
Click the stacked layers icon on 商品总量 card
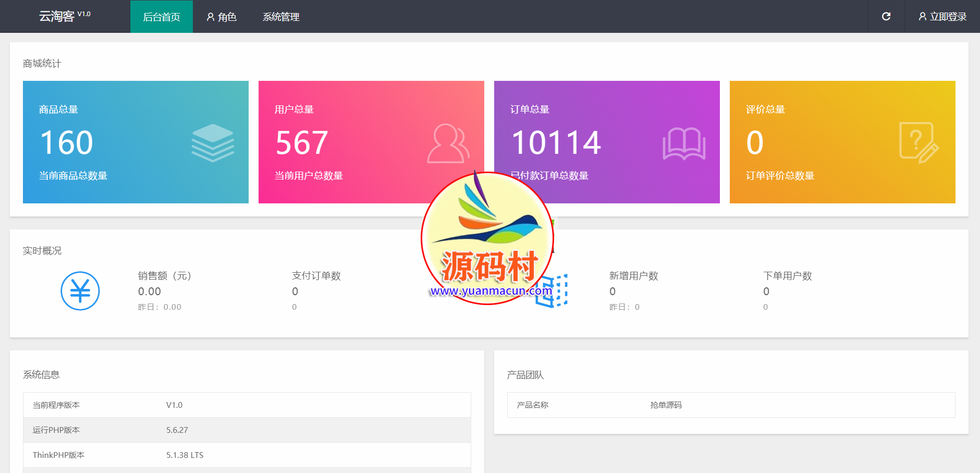(213, 143)
